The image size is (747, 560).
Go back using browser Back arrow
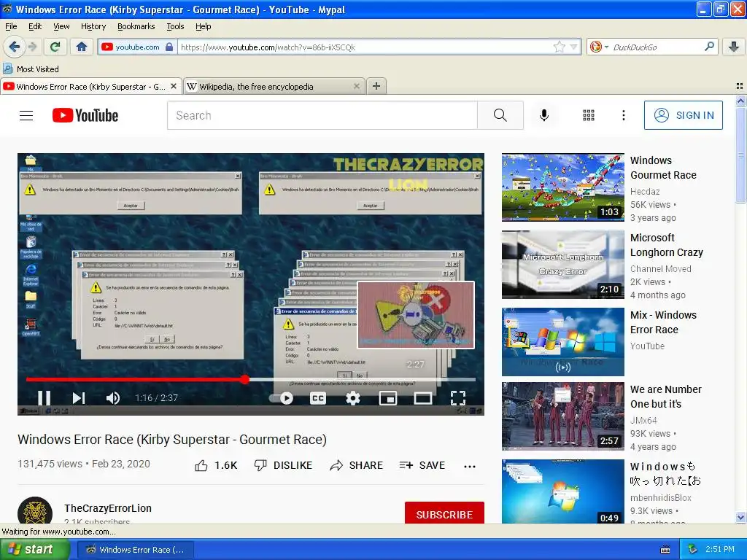click(15, 47)
